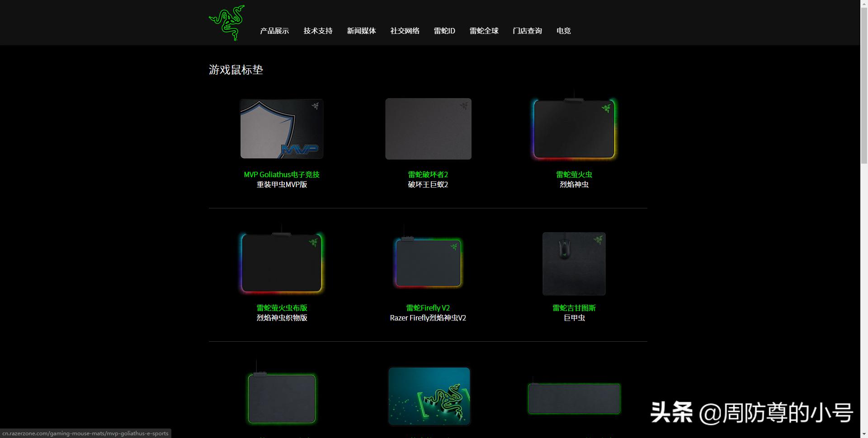Open the 电竞 section
The width and height of the screenshot is (868, 438).
[x=563, y=31]
